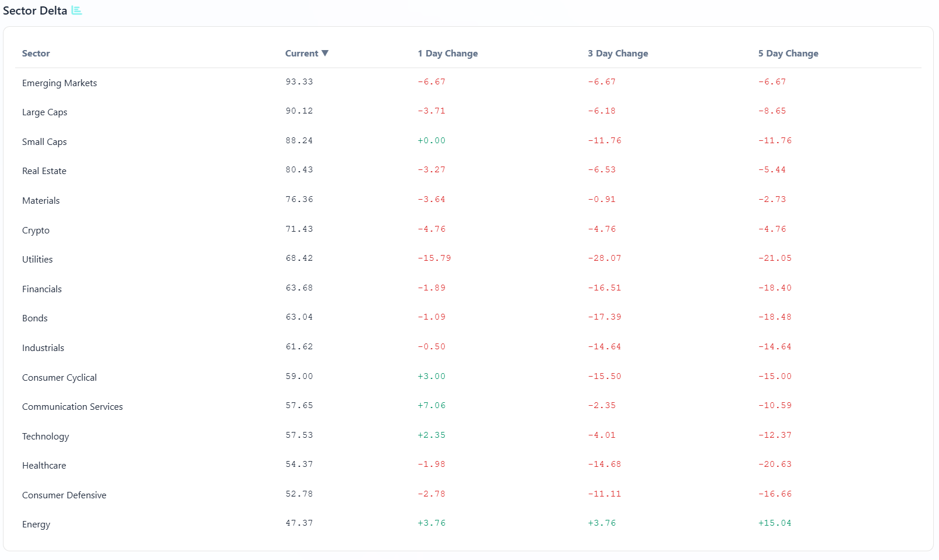
Task: Click Consumer Cyclical 1 day change +3.00
Action: pyautogui.click(x=431, y=376)
